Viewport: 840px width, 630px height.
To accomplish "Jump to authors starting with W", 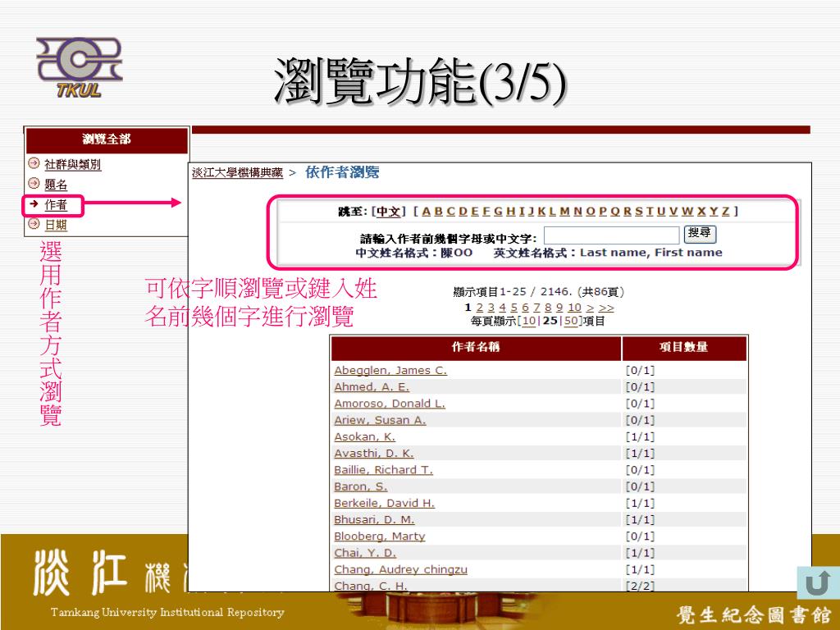I will (687, 211).
